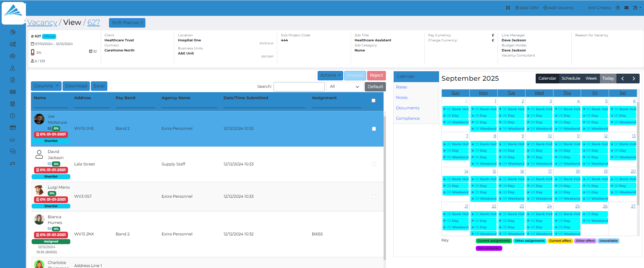Viewport: 644px width, 268px height.
Task: Open the All filter select box
Action: tap(345, 87)
